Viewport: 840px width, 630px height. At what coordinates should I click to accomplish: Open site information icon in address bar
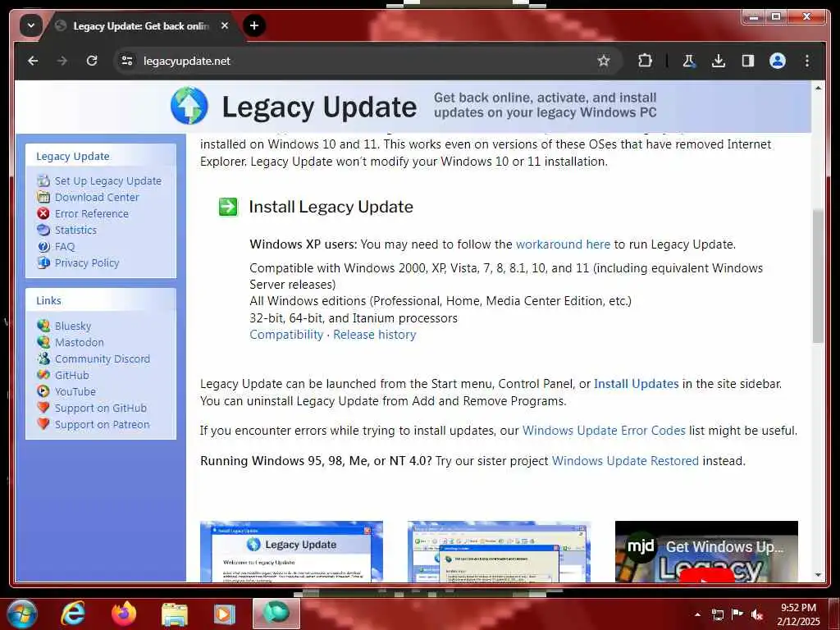pyautogui.click(x=127, y=61)
